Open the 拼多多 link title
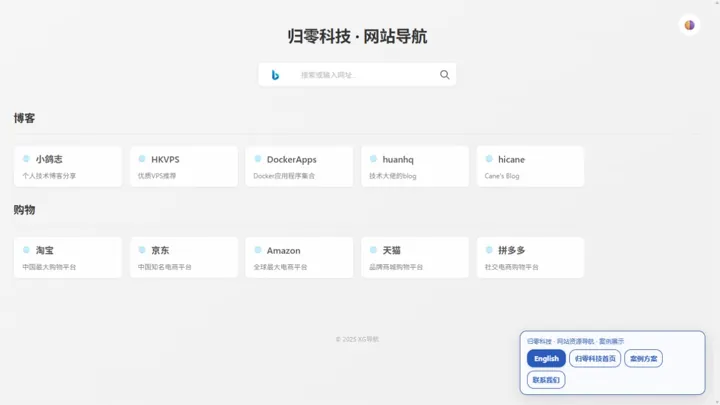720x405 pixels. tap(512, 250)
